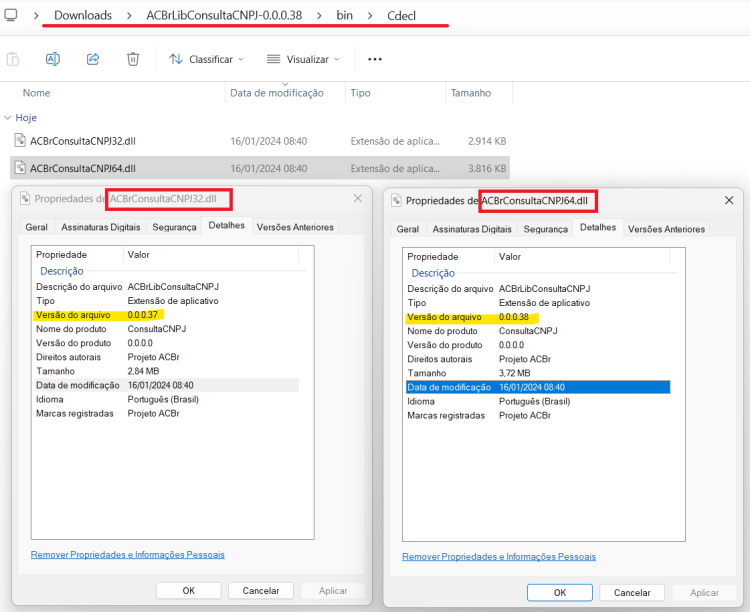The width and height of the screenshot is (750, 612).
Task: Open Geral tab in CNPJ32 properties
Action: click(37, 227)
